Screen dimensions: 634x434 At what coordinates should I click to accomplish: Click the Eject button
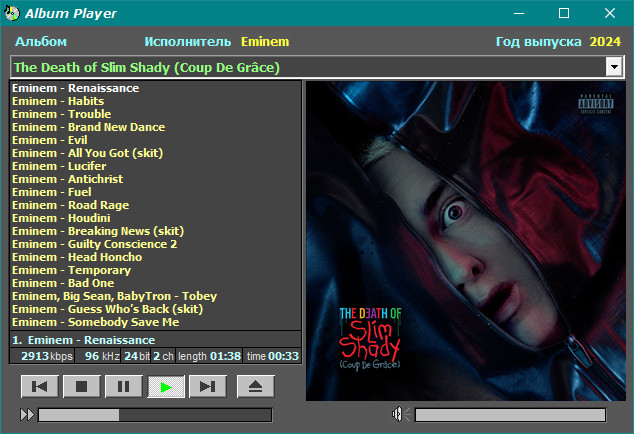click(x=255, y=387)
